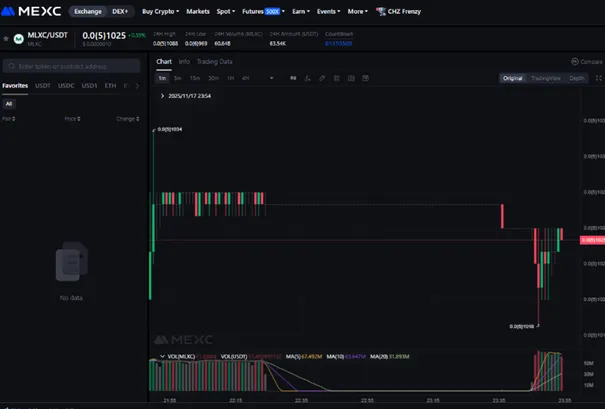Select the Favorites tab

point(15,86)
